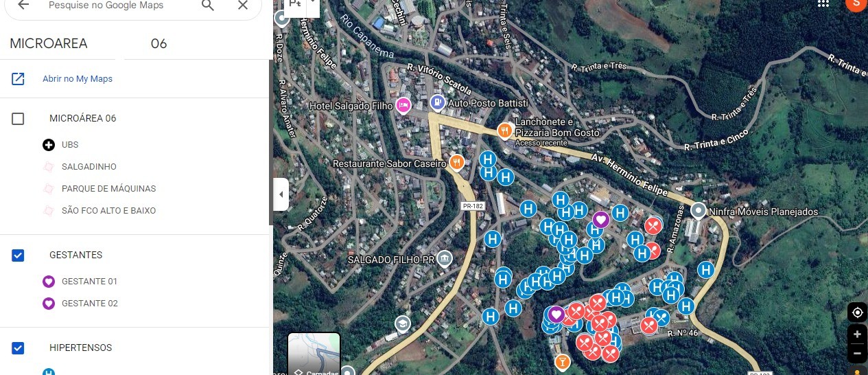Zoom out with the minus button

[x=857, y=354]
